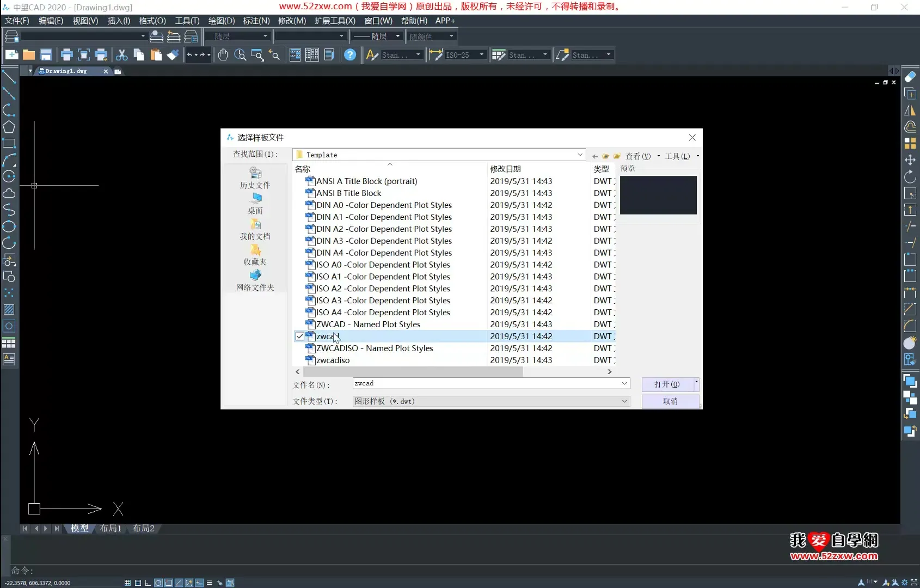Click the Pan hand tool in toolbar
The image size is (920, 588).
(223, 55)
